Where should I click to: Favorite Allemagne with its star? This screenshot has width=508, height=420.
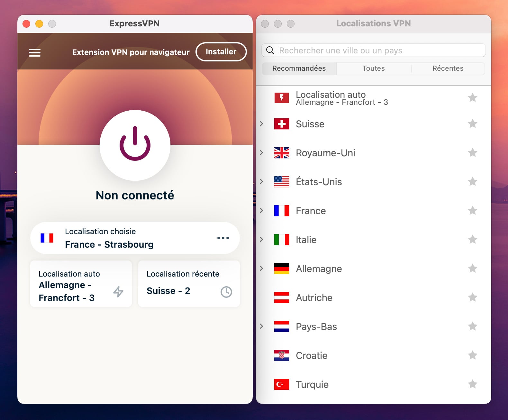[473, 269]
